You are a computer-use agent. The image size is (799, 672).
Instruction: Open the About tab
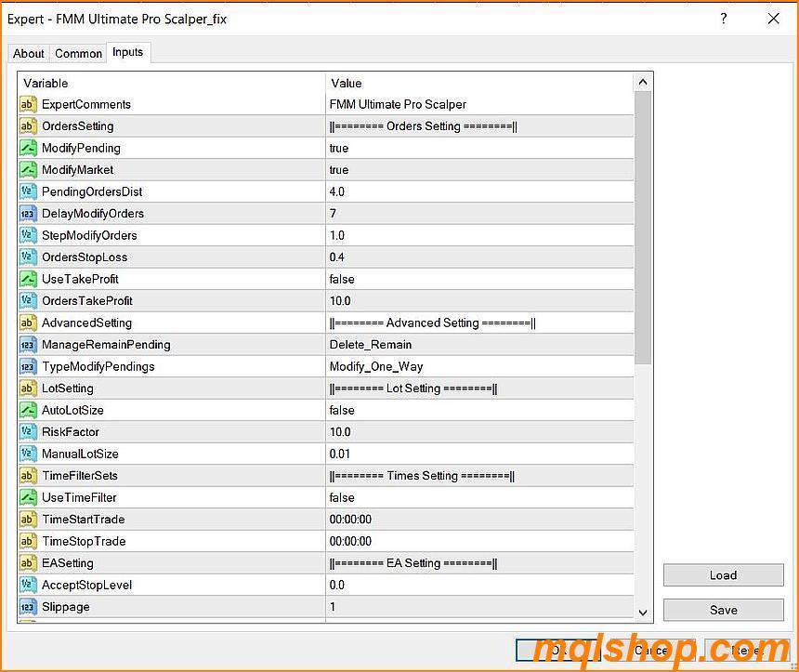28,53
